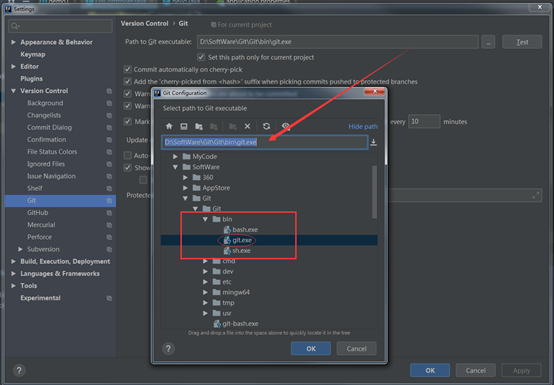The image size is (554, 385).
Task: Toggle cherry-picked from hash suffix checkbox
Action: click(128, 82)
